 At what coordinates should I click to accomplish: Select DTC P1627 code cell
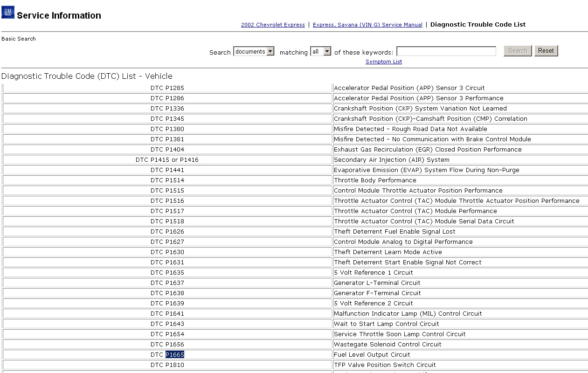[167, 242]
